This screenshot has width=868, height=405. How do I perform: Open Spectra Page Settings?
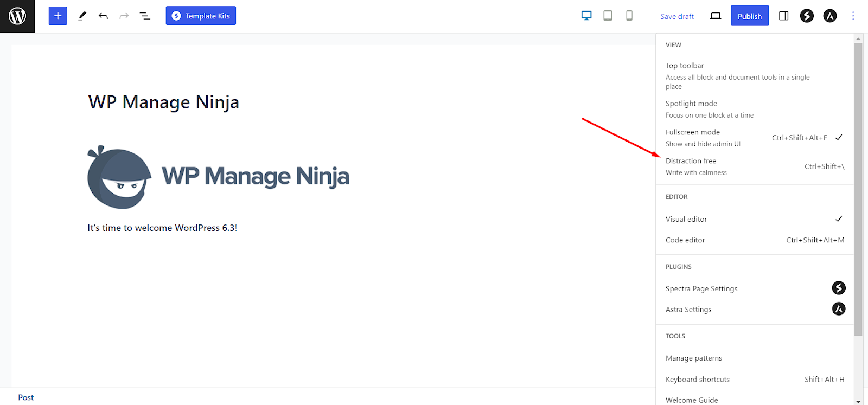tap(755, 288)
